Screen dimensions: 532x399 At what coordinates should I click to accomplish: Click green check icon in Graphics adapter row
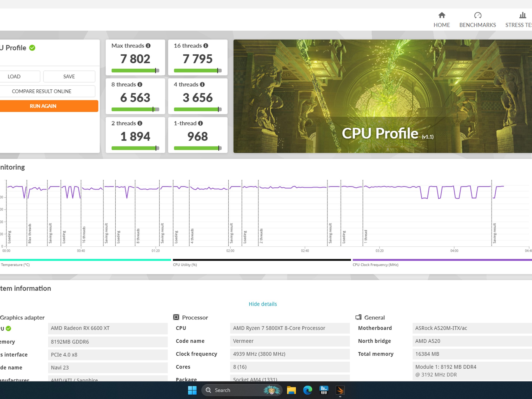point(8,328)
